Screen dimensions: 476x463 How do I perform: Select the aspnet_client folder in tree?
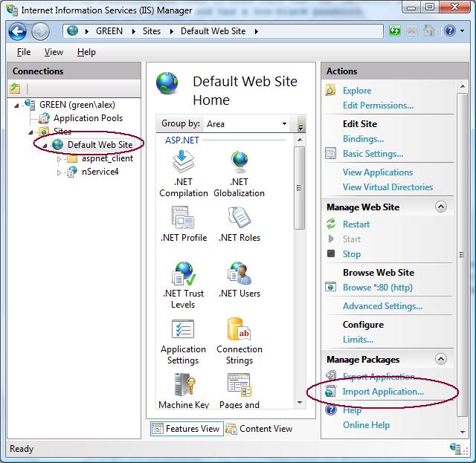point(107,158)
